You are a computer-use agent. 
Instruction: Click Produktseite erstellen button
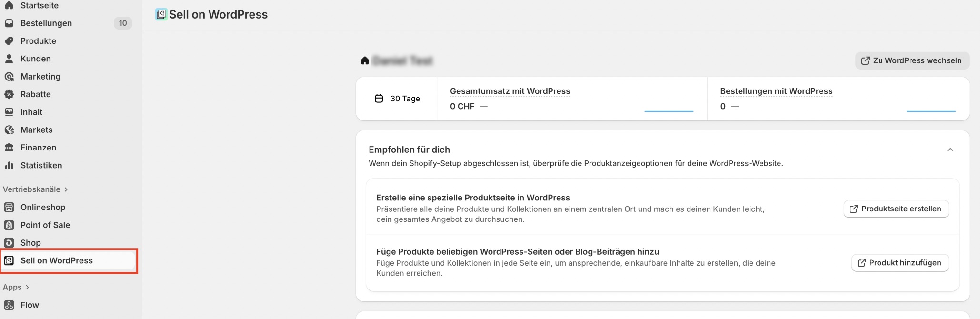[896, 209]
